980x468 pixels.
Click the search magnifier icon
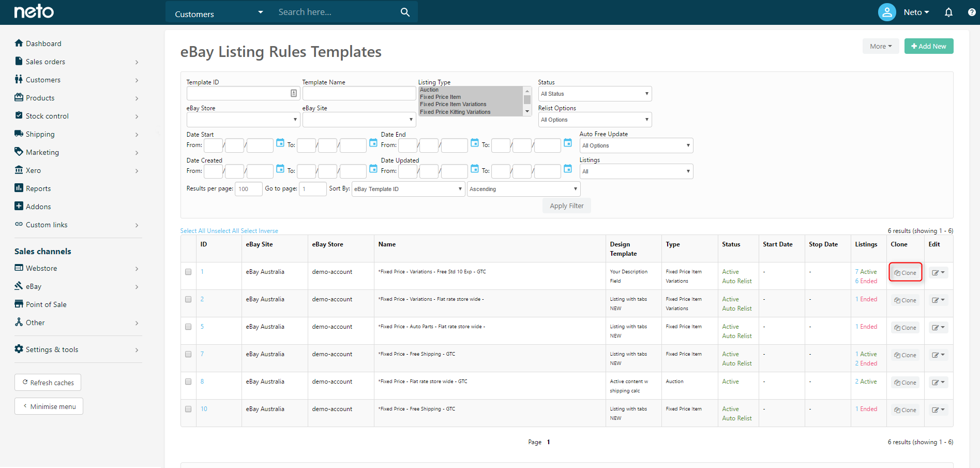coord(405,12)
